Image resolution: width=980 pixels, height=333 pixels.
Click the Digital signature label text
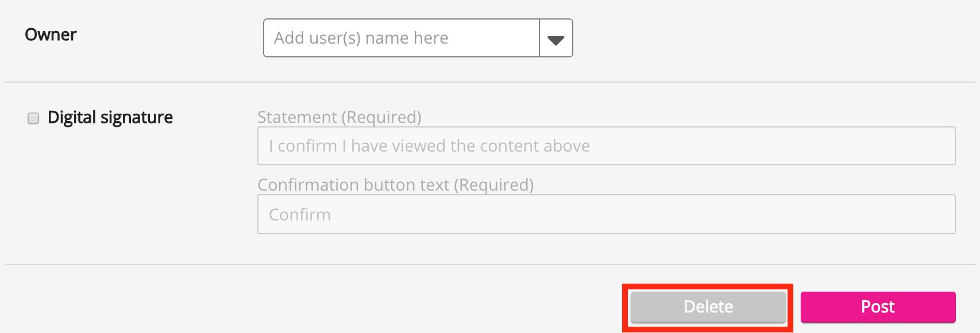point(110,118)
